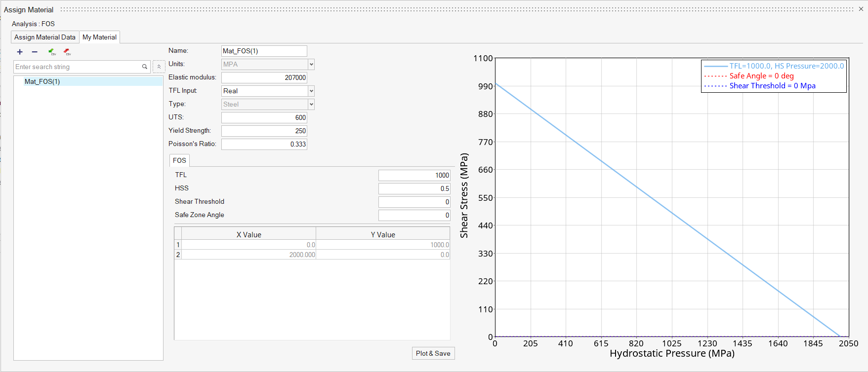The image size is (868, 372).
Task: Export materials to CSV (red arrow)
Action: coord(67,52)
